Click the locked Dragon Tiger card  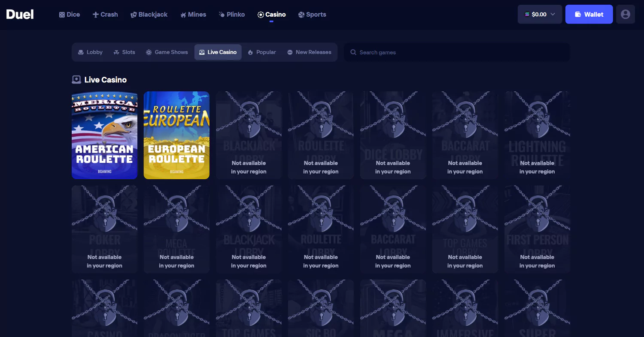pyautogui.click(x=176, y=308)
